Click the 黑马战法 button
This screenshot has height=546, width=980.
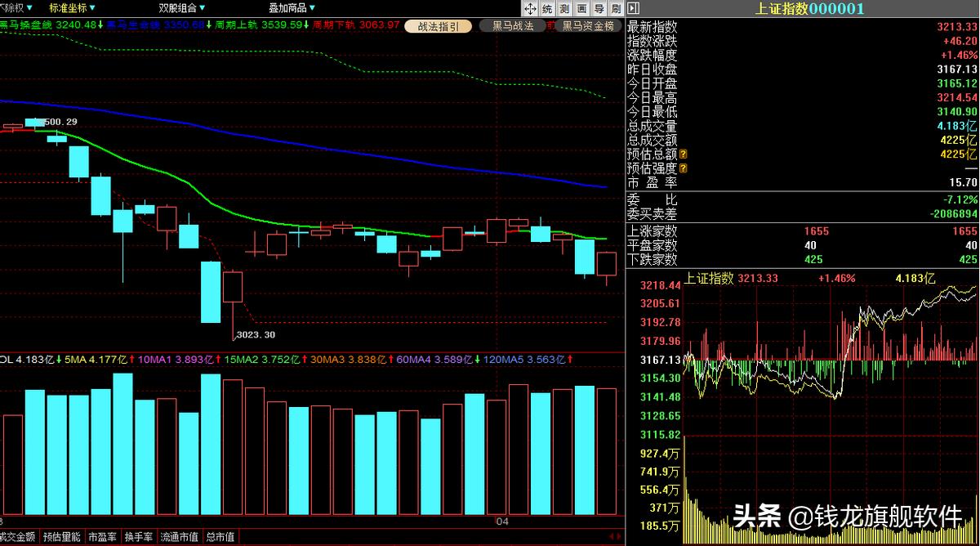coord(512,25)
